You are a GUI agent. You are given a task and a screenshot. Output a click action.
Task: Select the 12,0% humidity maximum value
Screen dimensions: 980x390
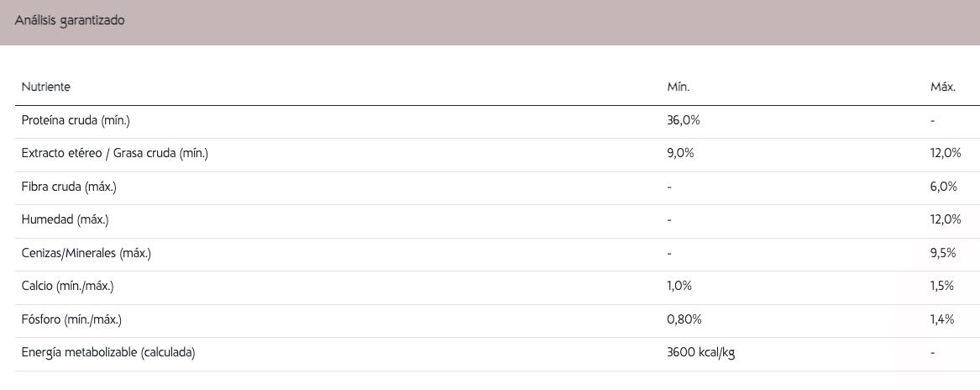click(945, 220)
